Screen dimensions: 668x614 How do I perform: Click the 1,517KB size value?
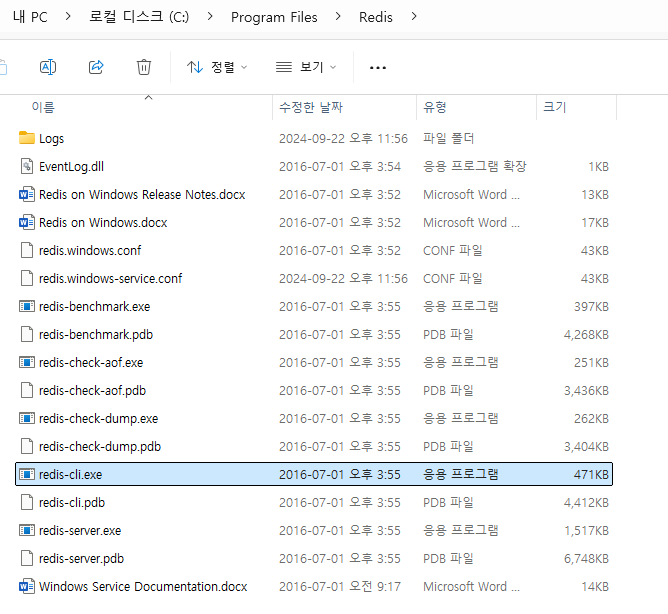click(x=586, y=530)
